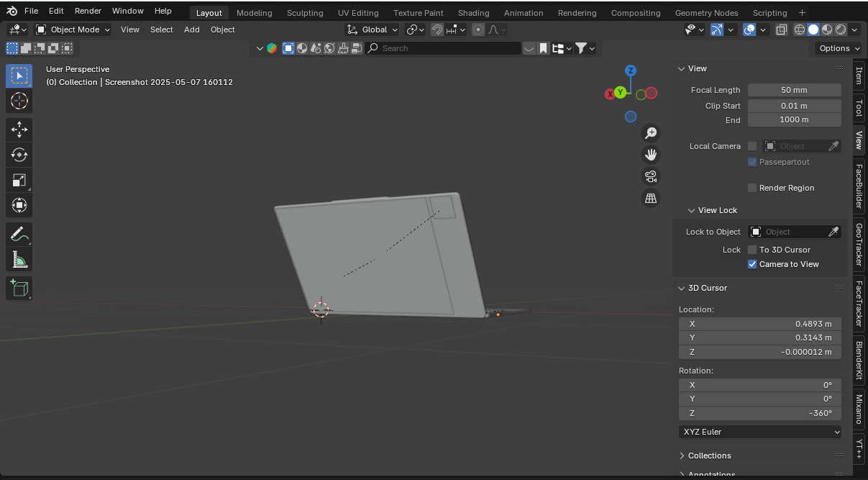Click the red X axis gizmo
This screenshot has width=868, height=480.
tap(610, 94)
